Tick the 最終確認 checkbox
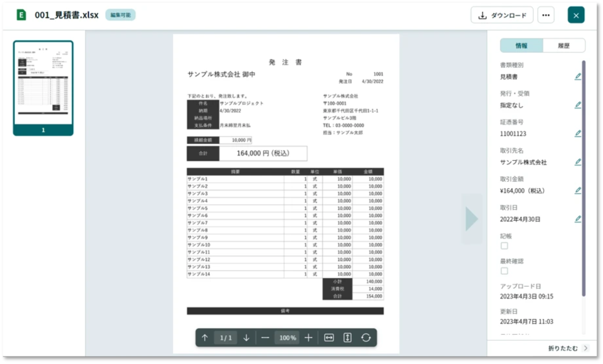This screenshot has height=364, width=603. [x=504, y=271]
